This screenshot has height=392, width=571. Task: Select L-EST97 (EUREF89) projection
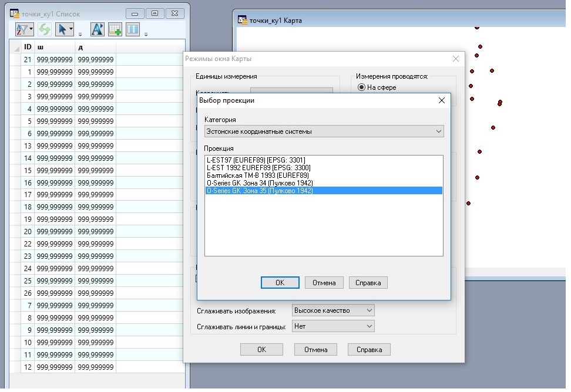256,160
